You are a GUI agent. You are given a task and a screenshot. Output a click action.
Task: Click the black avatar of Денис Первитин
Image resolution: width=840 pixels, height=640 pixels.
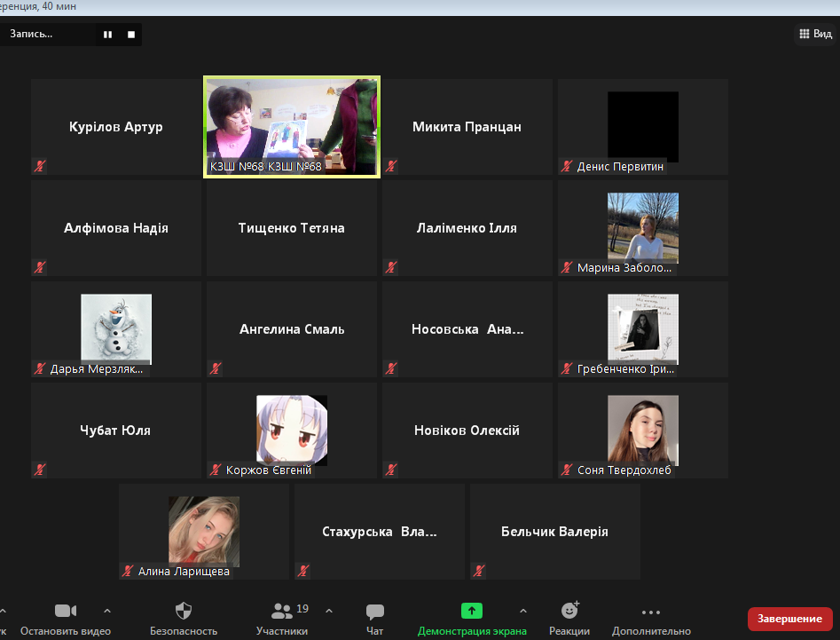tap(643, 127)
